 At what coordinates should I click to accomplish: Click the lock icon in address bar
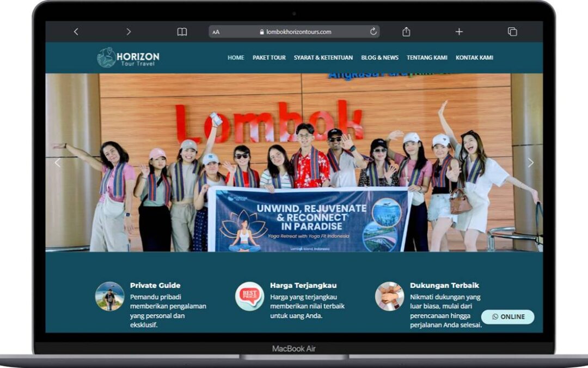click(262, 32)
